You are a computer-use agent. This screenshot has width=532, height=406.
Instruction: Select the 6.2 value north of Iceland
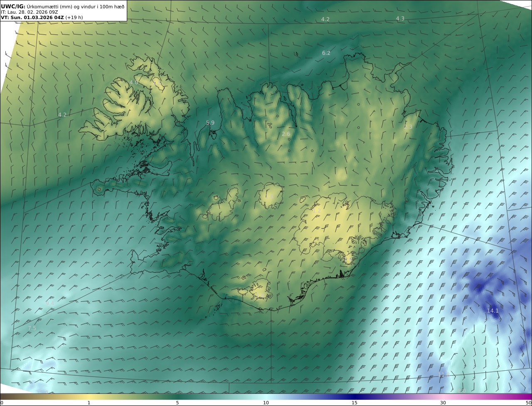(x=326, y=53)
